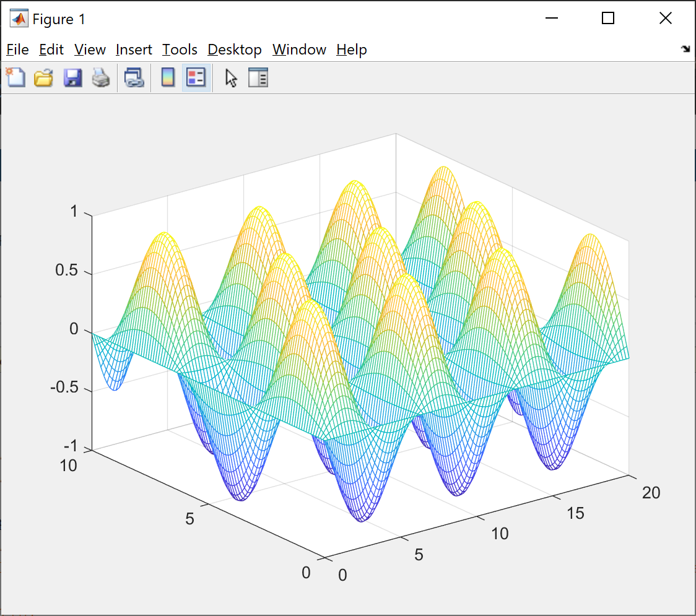
Task: Open the File menu
Action: pyautogui.click(x=17, y=50)
